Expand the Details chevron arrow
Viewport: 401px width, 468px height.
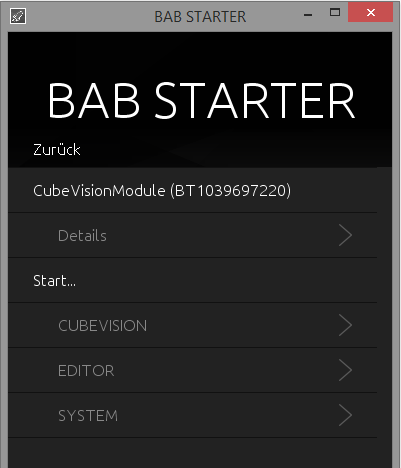click(345, 235)
